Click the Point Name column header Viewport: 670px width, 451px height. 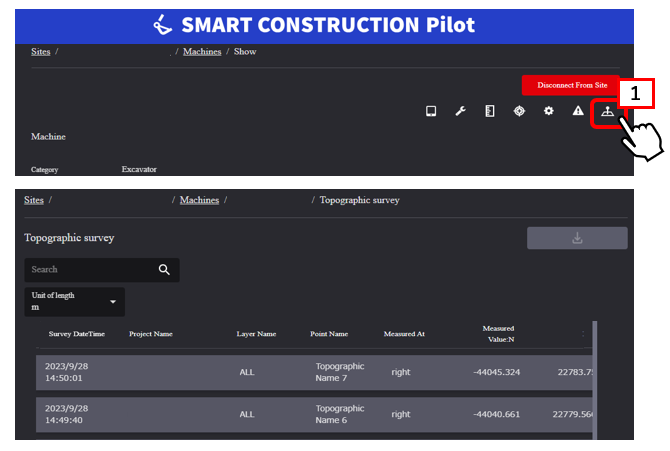tap(329, 334)
